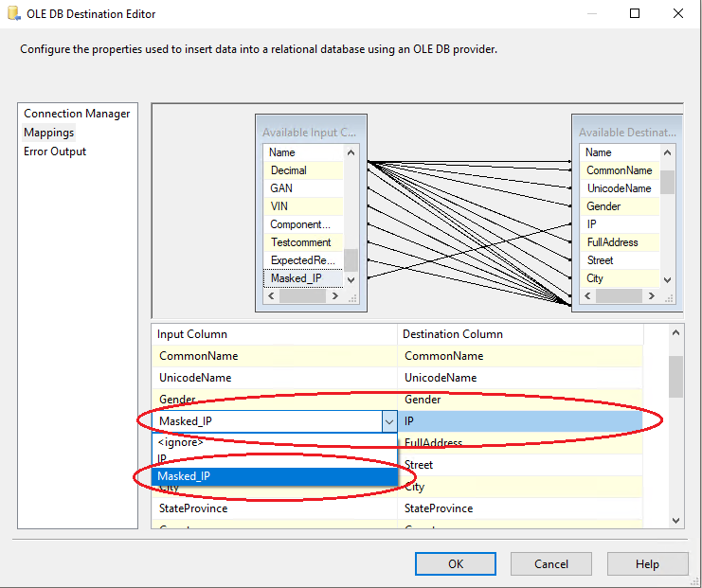Click the IP destination column cell
702x588 pixels.
[519, 421]
